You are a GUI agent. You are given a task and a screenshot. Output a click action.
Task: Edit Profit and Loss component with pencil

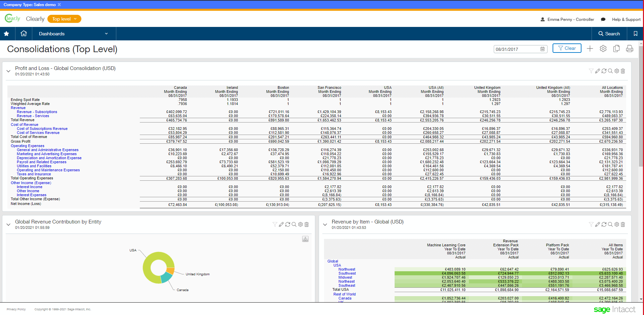597,71
